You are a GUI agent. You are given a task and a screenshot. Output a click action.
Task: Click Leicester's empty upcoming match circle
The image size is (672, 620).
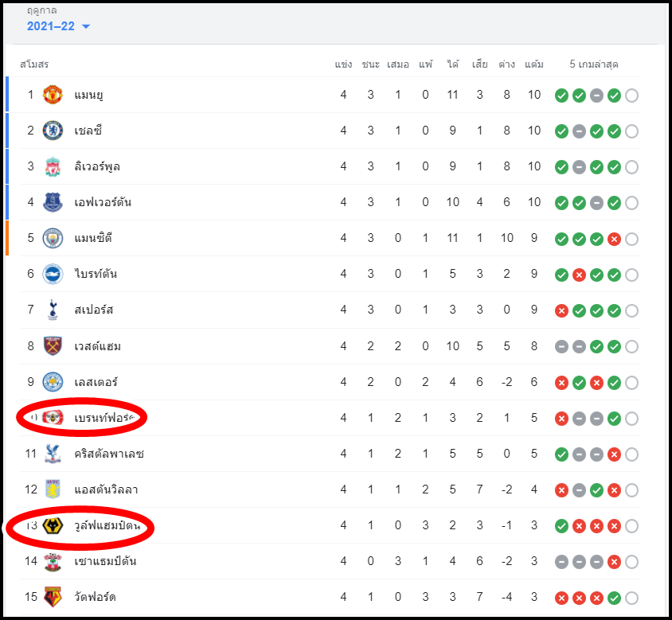pyautogui.click(x=631, y=383)
